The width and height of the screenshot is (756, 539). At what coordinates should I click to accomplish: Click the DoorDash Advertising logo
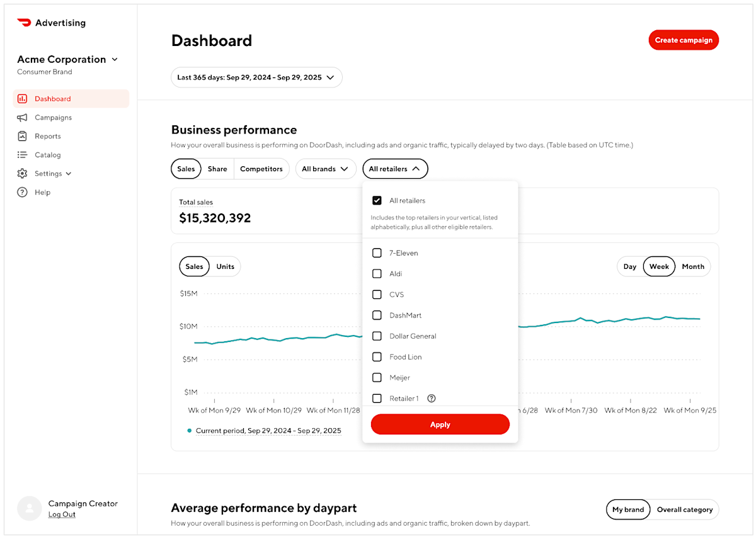(51, 23)
